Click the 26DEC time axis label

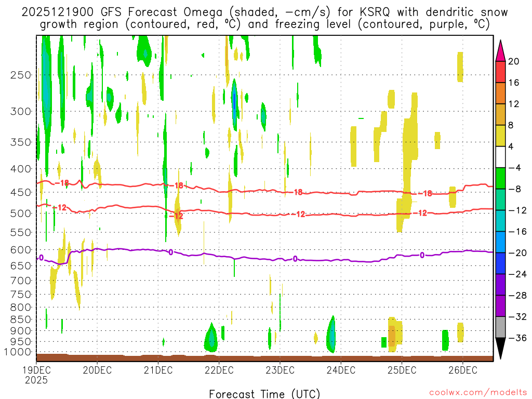tap(463, 370)
